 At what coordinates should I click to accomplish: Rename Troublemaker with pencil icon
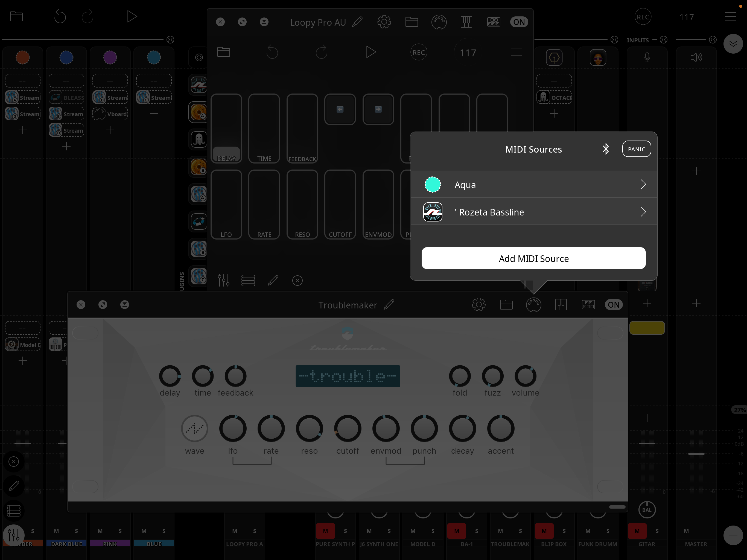click(x=389, y=305)
